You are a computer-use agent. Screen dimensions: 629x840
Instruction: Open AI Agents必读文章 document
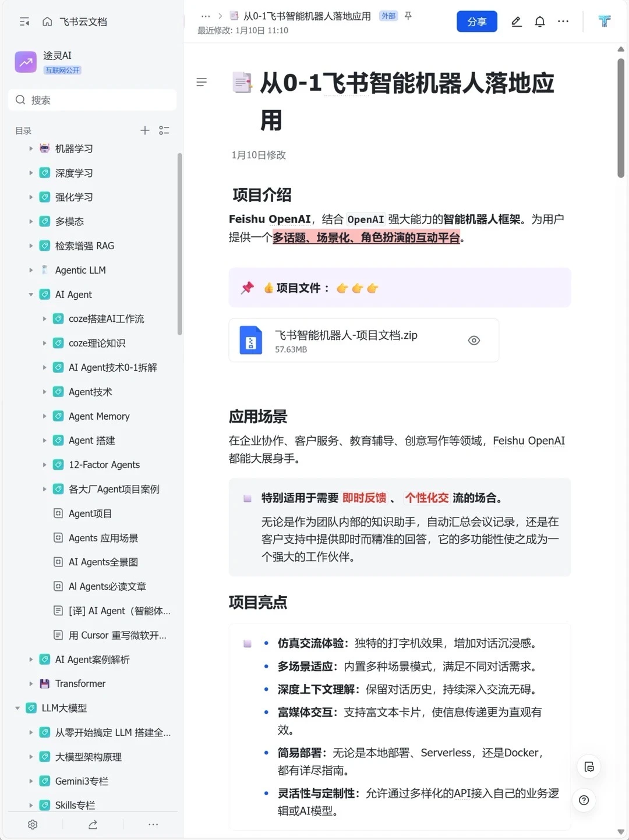(107, 586)
